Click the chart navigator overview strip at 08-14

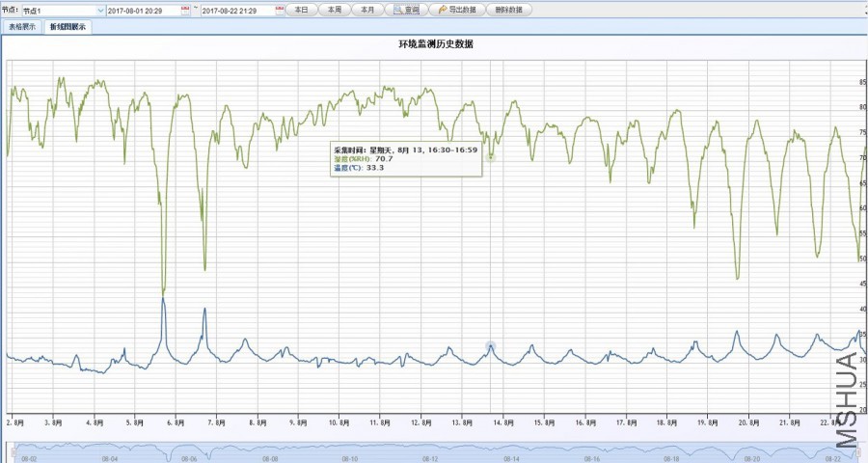point(510,453)
